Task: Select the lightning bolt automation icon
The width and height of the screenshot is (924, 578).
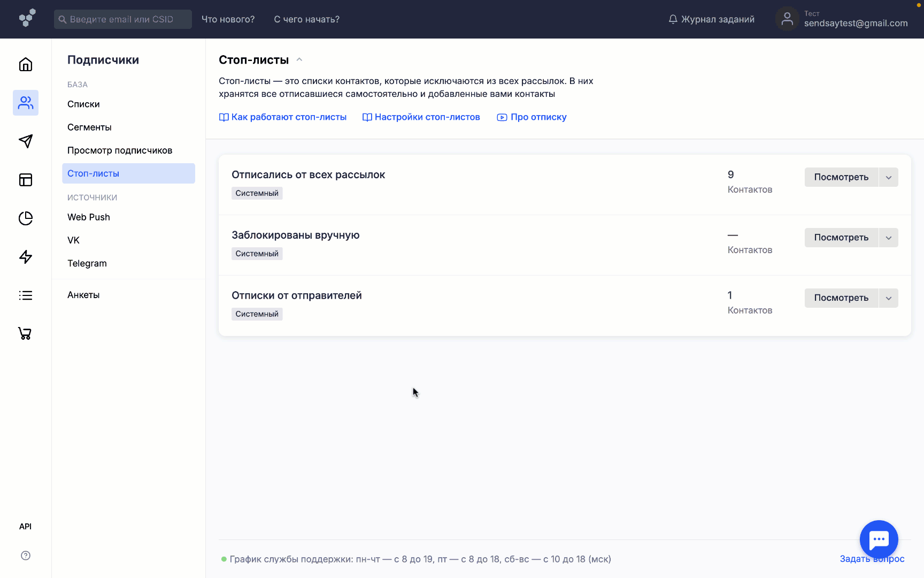Action: 26,257
